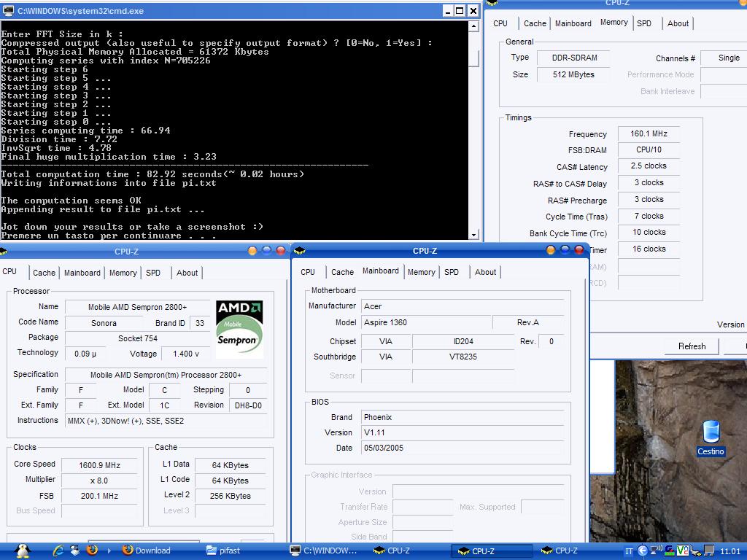The image size is (747, 560).
Task: Open Mainboard tab in the Processor CPU-Z window
Action: 82,273
